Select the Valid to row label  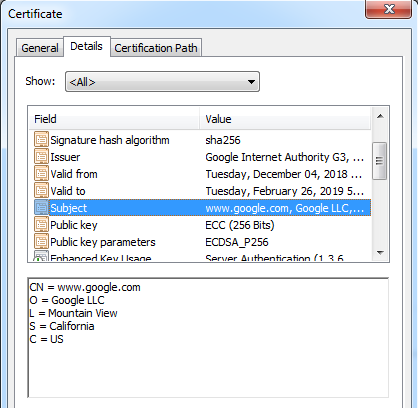tap(68, 191)
